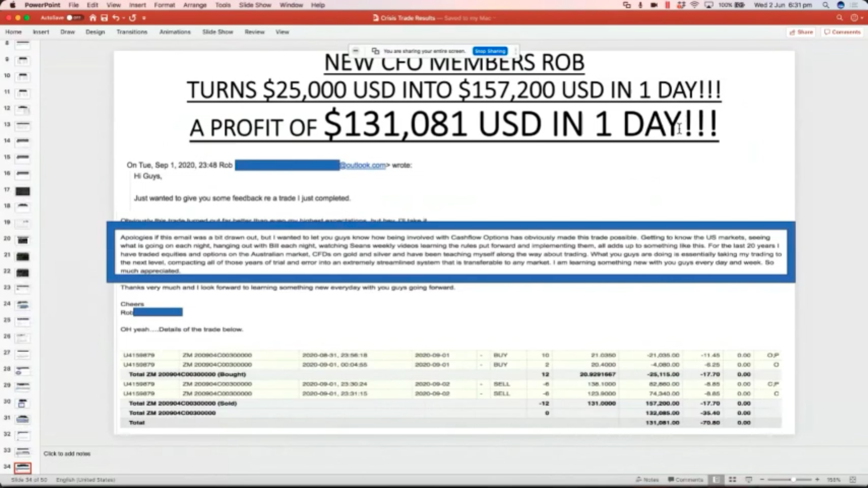Expand the Undo history dropdown arrow
This screenshot has width=868, height=488.
(123, 18)
